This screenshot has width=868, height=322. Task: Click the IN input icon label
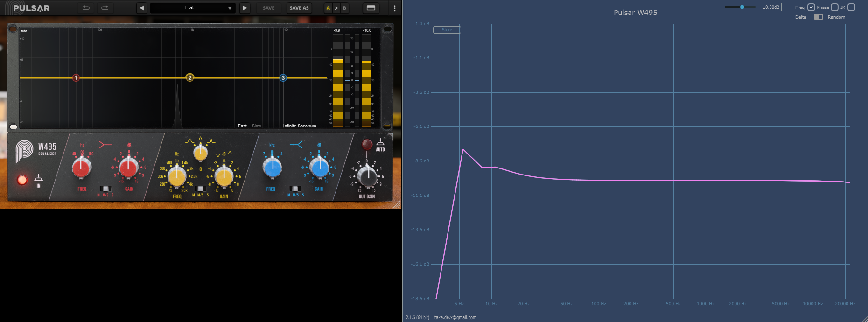click(39, 181)
